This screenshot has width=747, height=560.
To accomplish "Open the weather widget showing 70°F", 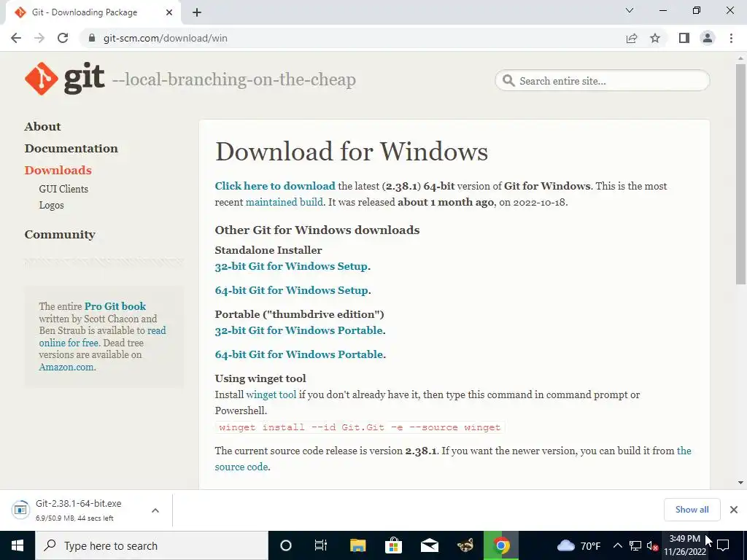I will click(578, 545).
